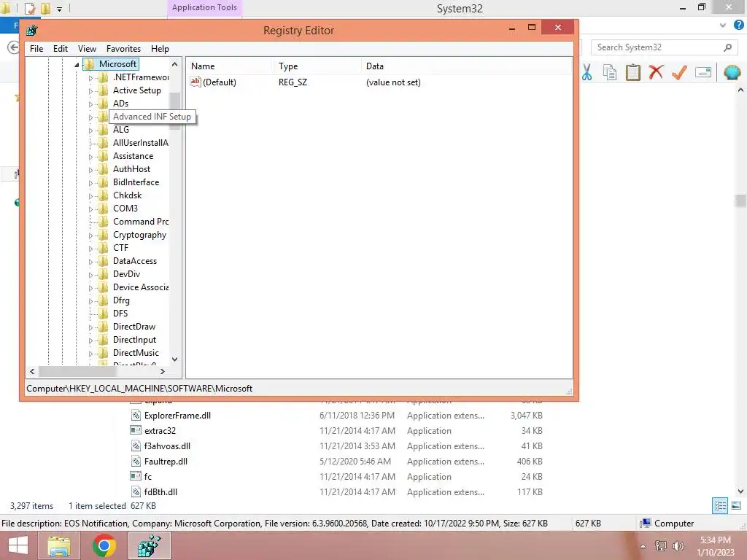Select the DFS registry key
747x560 pixels.
coord(120,314)
